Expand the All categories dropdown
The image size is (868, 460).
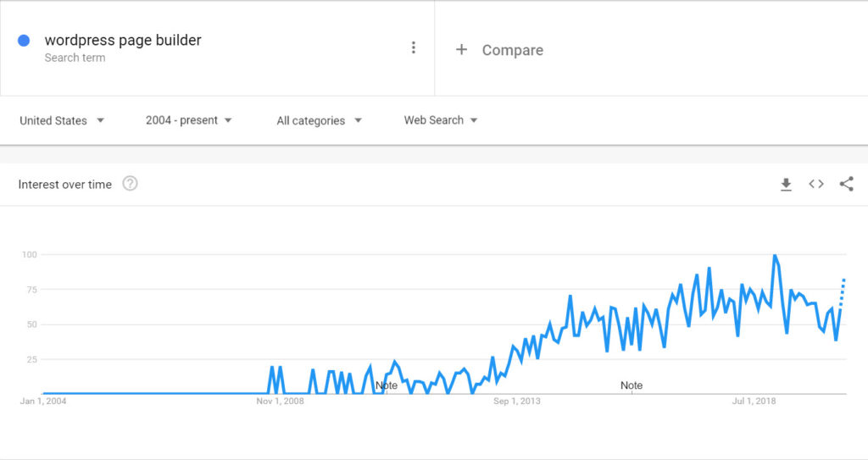coord(319,120)
